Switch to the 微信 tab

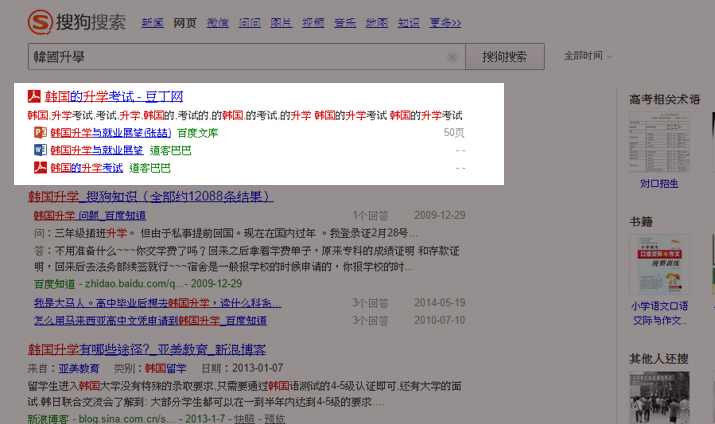point(218,22)
